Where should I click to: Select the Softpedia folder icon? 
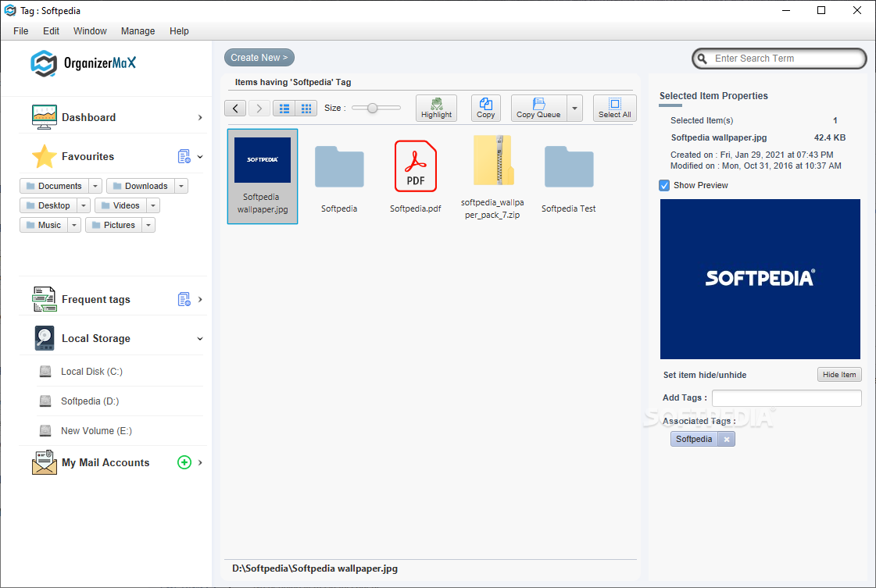[339, 166]
